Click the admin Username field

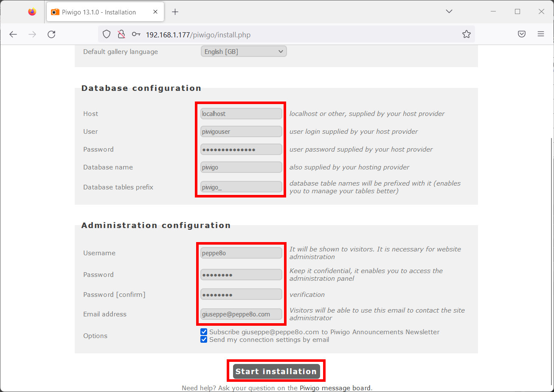click(241, 253)
